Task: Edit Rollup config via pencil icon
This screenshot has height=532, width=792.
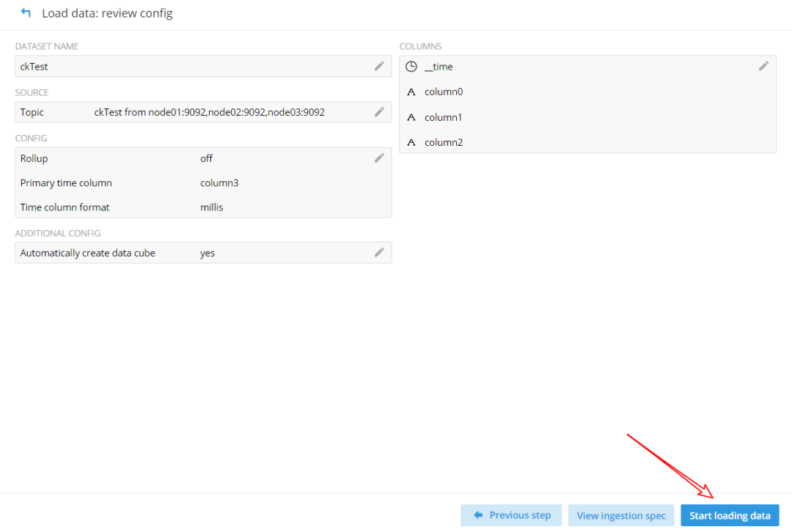Action: coord(379,158)
